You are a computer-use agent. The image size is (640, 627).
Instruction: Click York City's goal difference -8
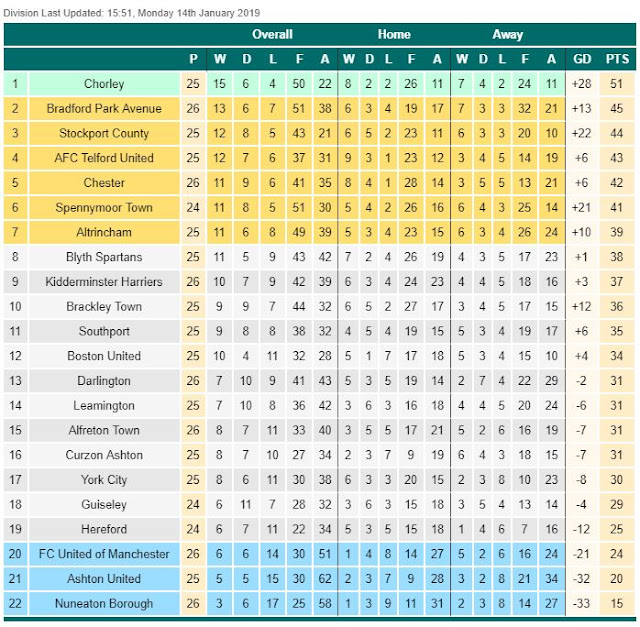coord(581,480)
